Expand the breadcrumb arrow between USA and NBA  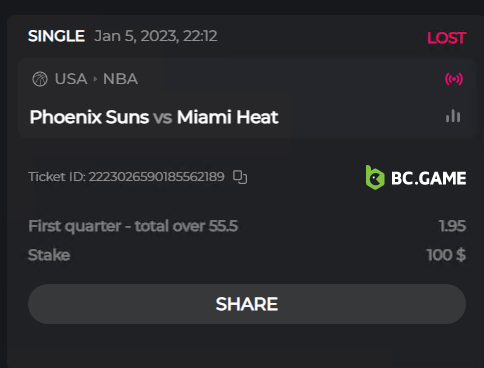tap(95, 79)
